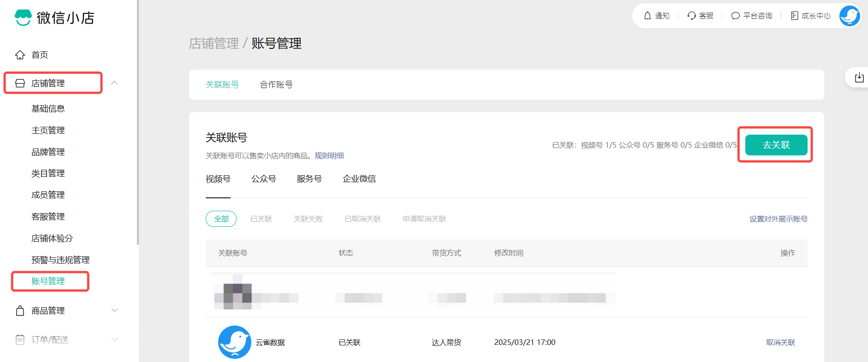
Task: Open platform consultation chat bubble icon
Action: point(735,16)
